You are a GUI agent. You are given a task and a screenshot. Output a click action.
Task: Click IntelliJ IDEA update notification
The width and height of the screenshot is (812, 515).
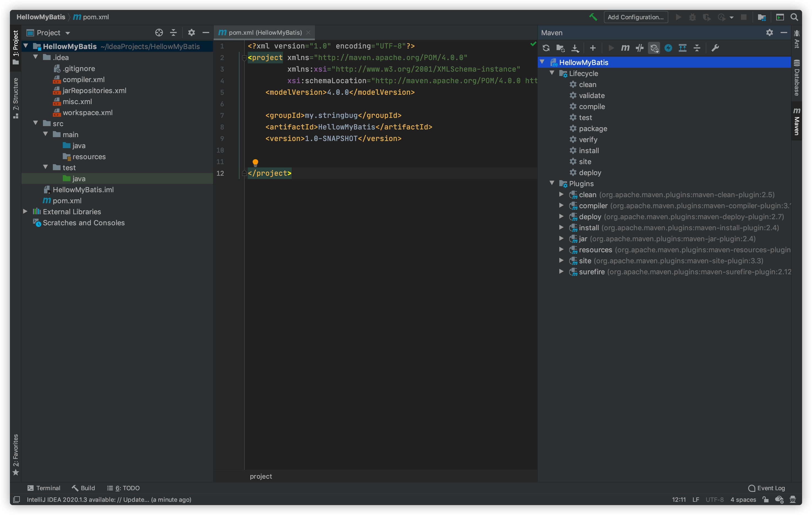109,500
